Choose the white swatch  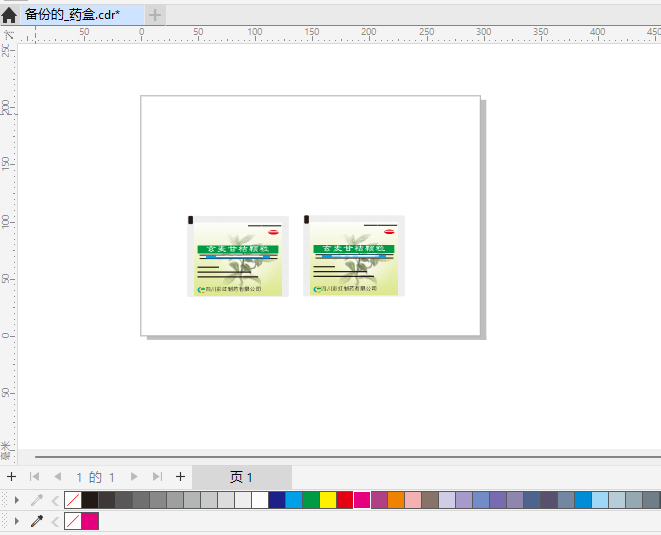(260, 500)
